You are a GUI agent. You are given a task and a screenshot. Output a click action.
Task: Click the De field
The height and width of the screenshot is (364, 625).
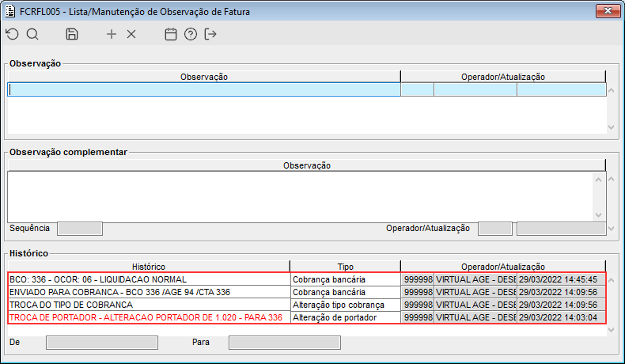click(x=102, y=343)
